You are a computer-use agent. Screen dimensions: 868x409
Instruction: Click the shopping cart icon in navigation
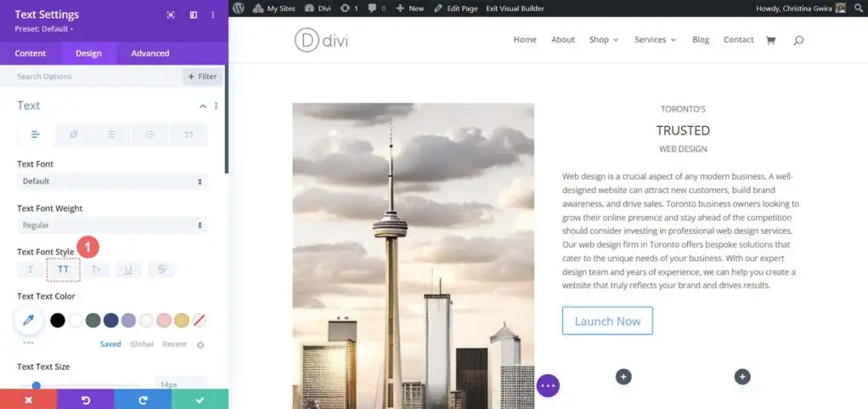(x=770, y=40)
